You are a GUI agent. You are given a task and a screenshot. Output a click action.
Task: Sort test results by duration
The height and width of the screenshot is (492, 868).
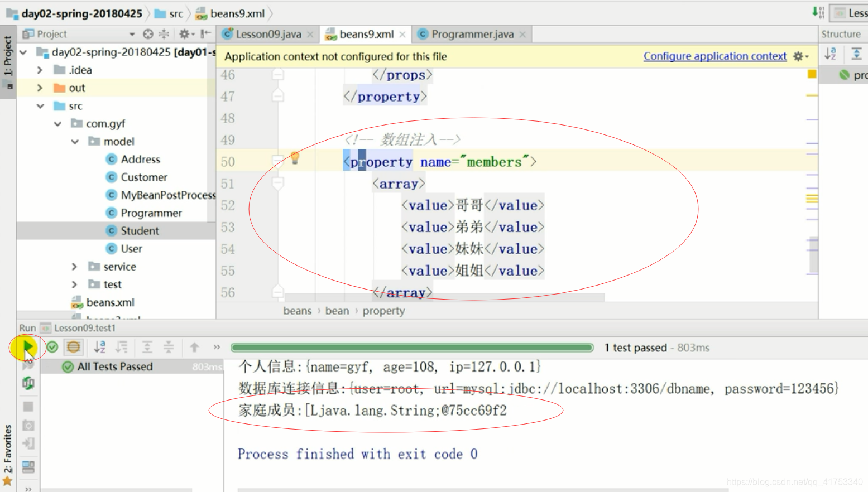coord(121,348)
